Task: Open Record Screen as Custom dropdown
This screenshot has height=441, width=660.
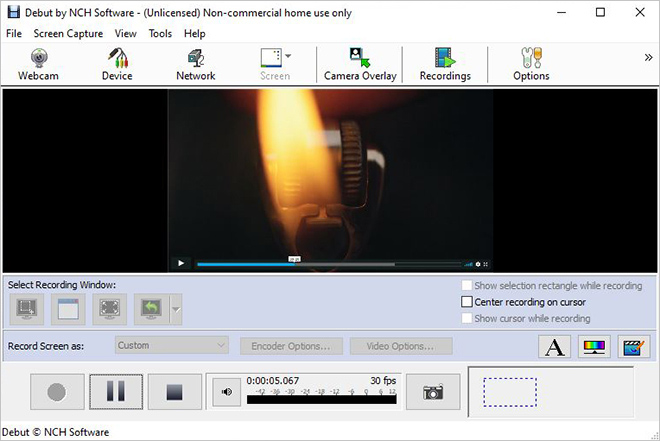Action: (172, 345)
